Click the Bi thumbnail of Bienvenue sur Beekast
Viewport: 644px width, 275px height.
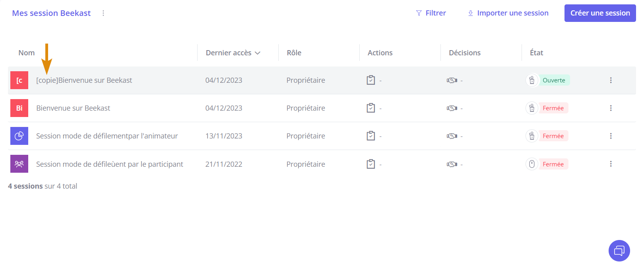coord(19,108)
